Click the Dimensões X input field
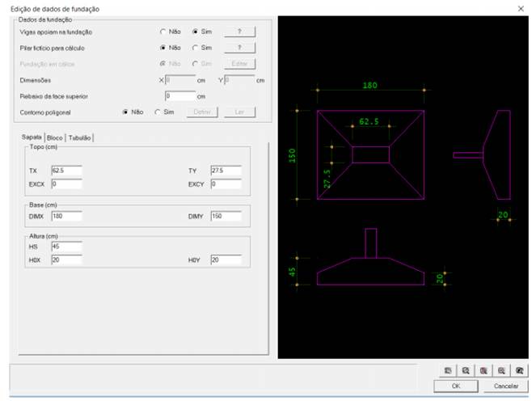Viewport: 532px width, 401px height. [180, 80]
